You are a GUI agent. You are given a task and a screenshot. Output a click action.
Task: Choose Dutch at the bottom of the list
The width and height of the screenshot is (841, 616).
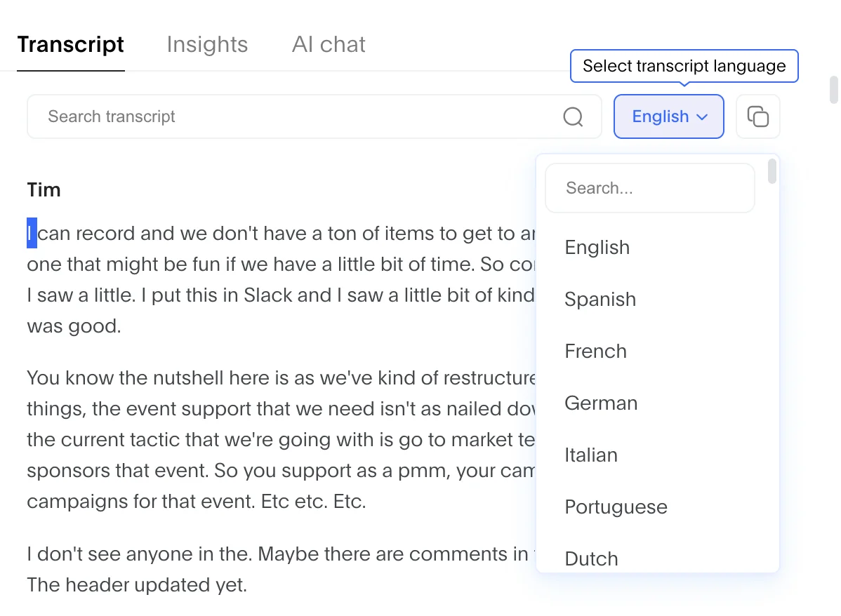point(591,558)
